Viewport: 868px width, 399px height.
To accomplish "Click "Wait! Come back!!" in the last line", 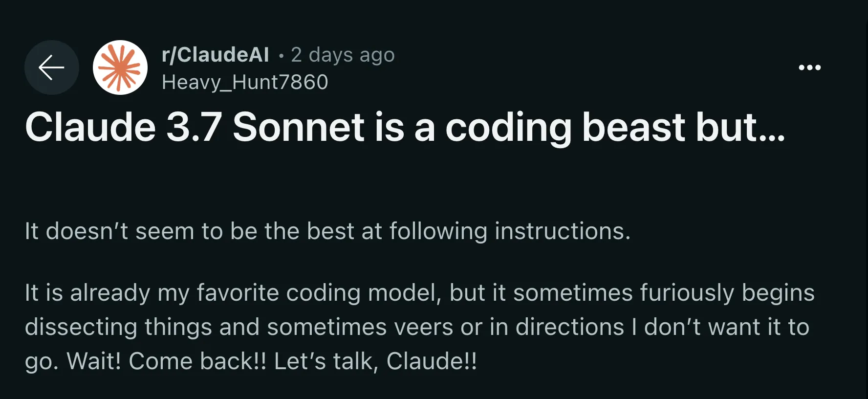I will coord(167,361).
